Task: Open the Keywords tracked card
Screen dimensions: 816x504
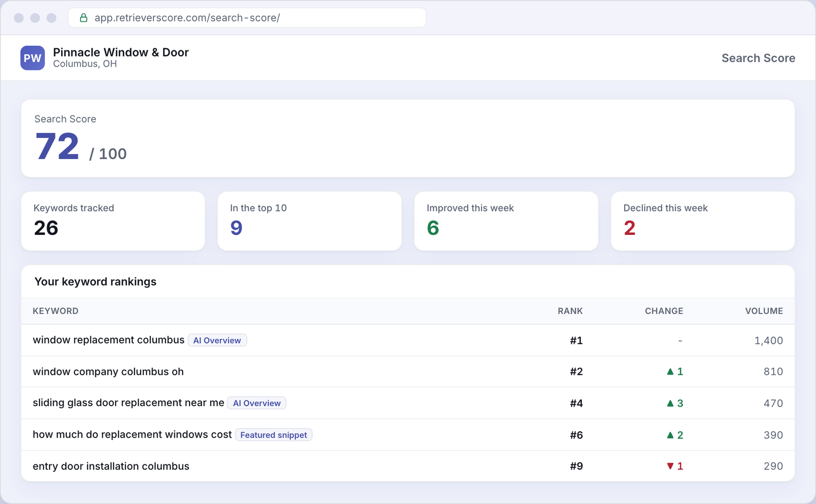Action: [x=113, y=221]
